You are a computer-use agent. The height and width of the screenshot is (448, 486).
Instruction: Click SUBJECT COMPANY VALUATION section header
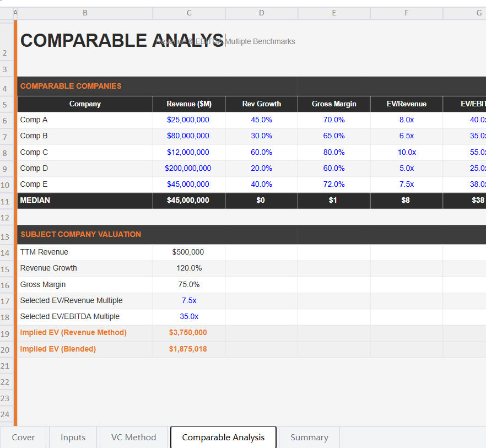coord(81,234)
